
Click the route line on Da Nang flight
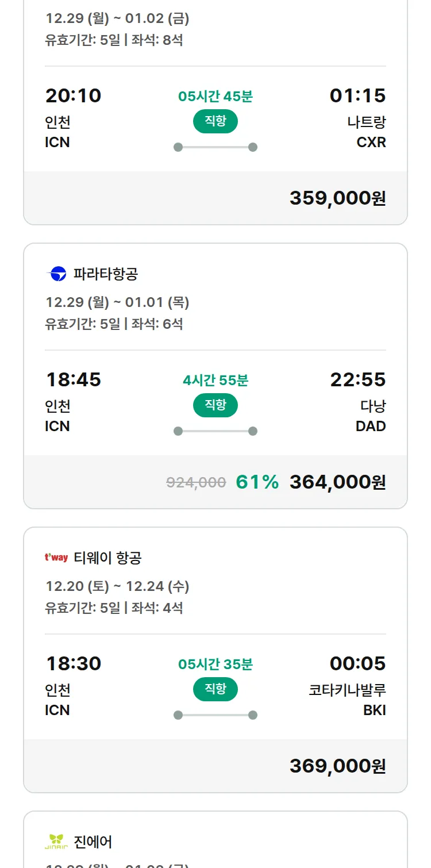click(215, 431)
